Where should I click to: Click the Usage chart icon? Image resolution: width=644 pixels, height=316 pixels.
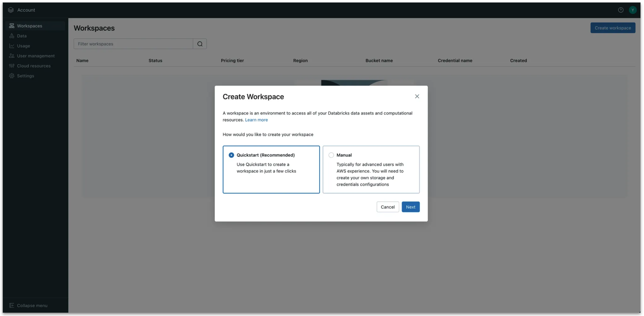click(x=12, y=46)
